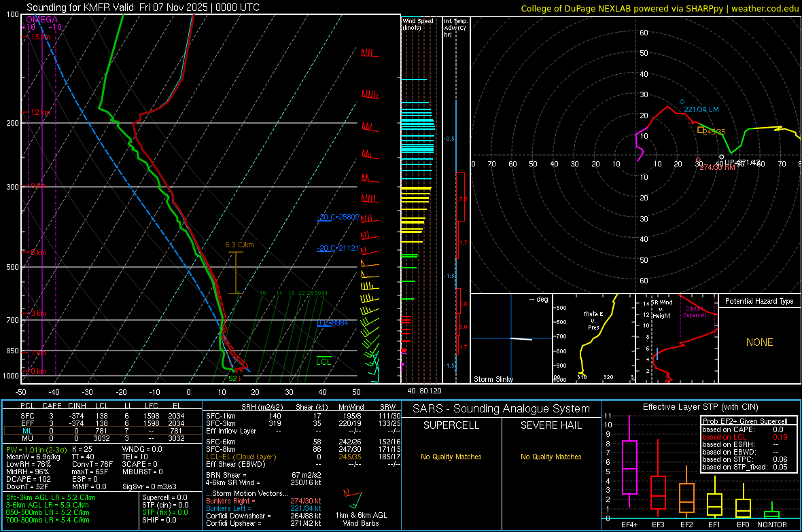This screenshot has width=802, height=532.
Task: Click the 'Wind Speed (knots)' panel header
Action: click(x=417, y=24)
